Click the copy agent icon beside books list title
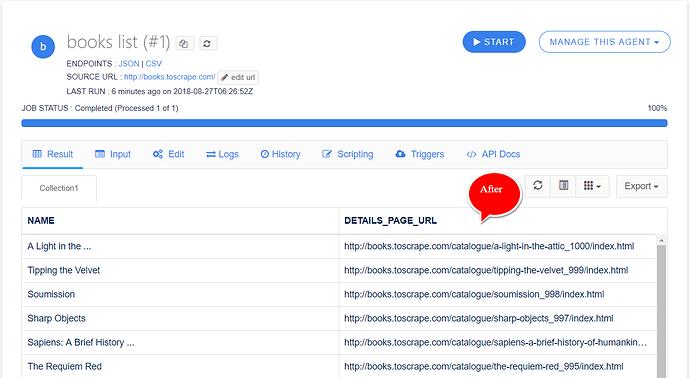 click(x=184, y=43)
